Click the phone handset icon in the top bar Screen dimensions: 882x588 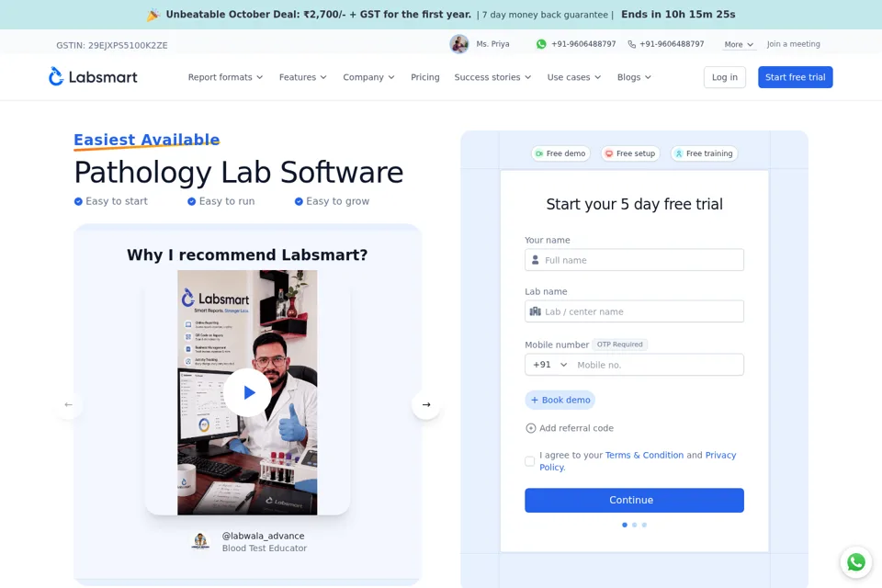632,44
